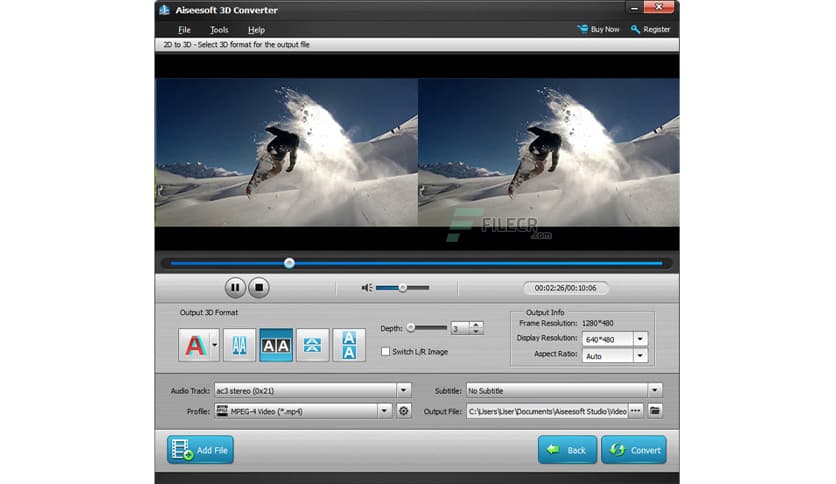The image size is (836, 484).
Task: Click the Depth value input field
Action: pyautogui.click(x=460, y=328)
